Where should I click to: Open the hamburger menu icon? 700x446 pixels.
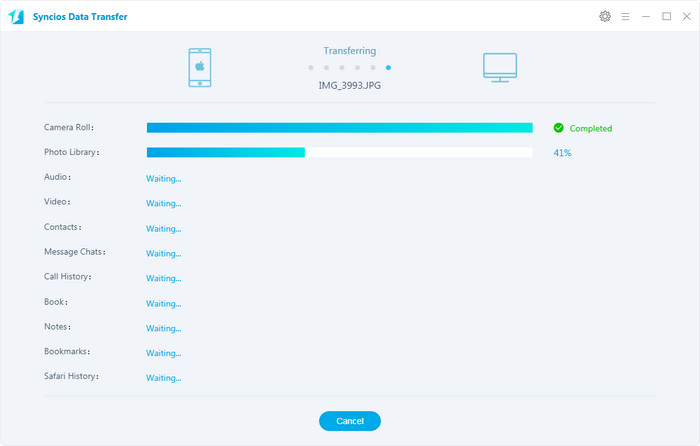click(x=625, y=17)
